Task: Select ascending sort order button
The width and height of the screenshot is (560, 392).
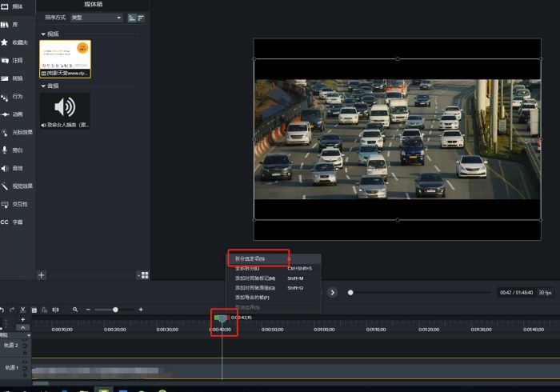Action: 132,18
